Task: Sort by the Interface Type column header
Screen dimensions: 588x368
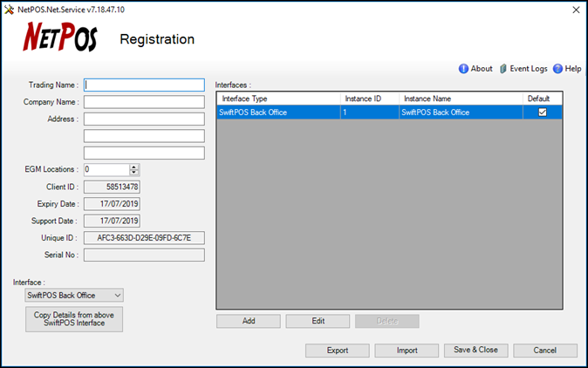Action: pyautogui.click(x=277, y=99)
